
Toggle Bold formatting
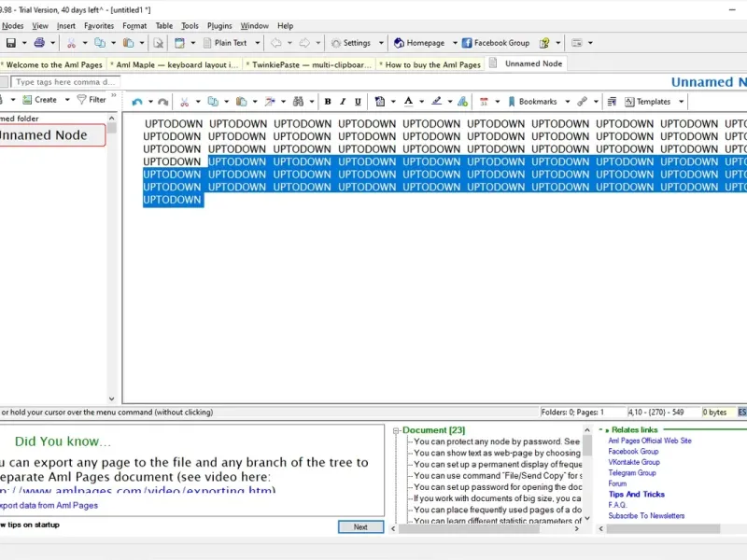click(x=328, y=102)
